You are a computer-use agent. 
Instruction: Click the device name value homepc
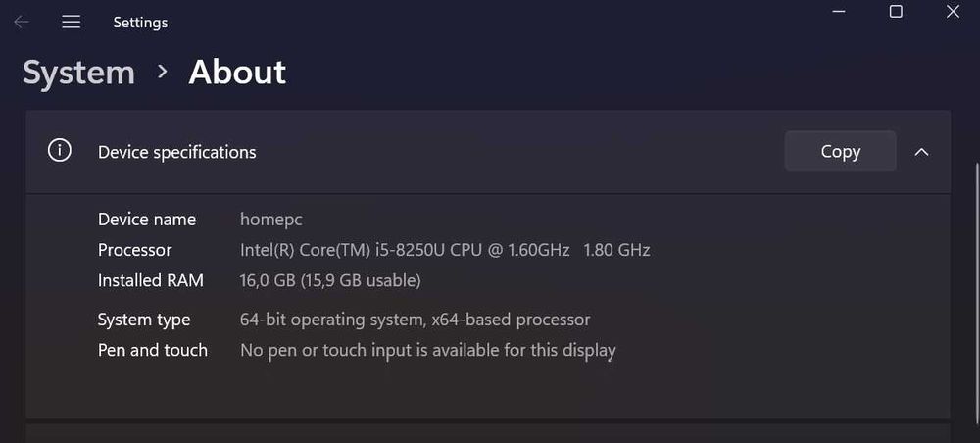point(270,220)
